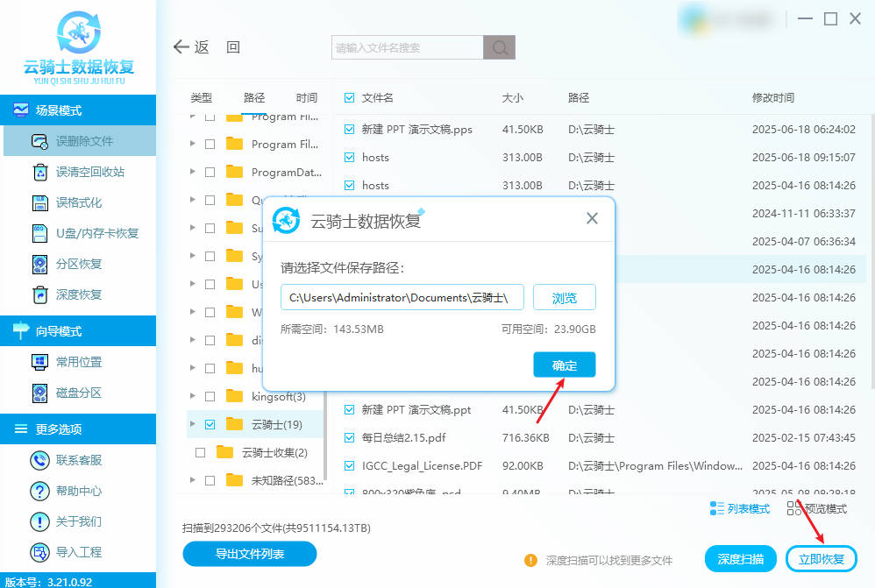Uncheck the 云骑士(19) folder checkbox
This screenshot has height=588, width=875.
click(210, 424)
